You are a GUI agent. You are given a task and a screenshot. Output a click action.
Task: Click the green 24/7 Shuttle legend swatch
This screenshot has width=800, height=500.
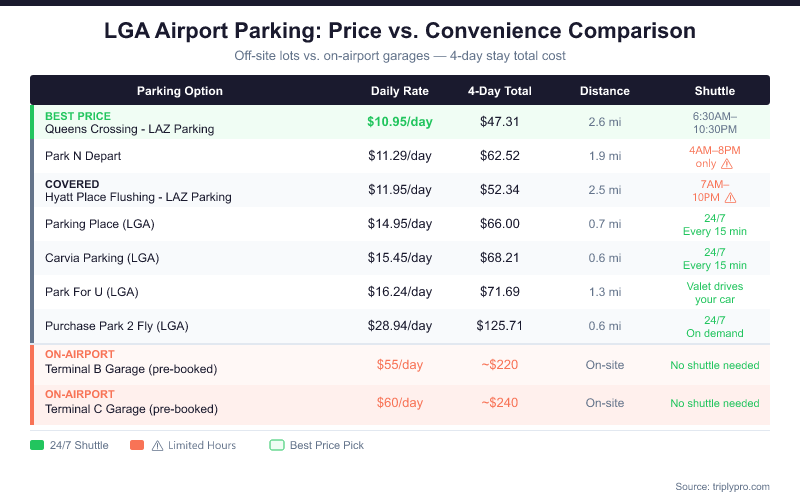(x=38, y=445)
